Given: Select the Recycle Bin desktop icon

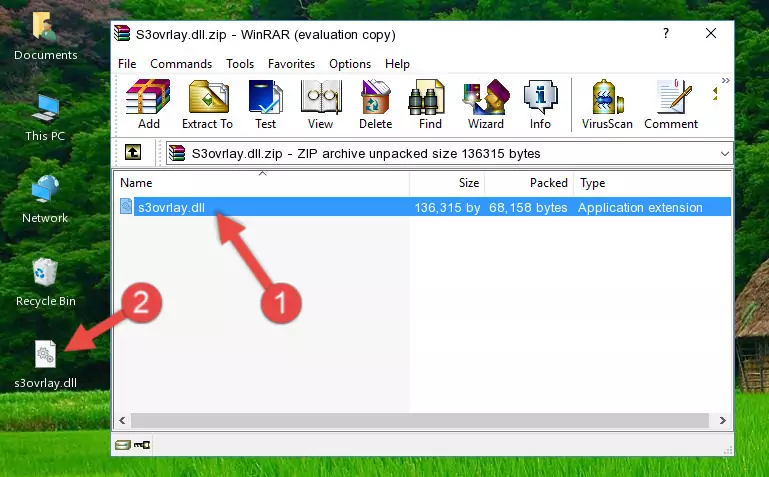Looking at the screenshot, I should pyautogui.click(x=45, y=282).
